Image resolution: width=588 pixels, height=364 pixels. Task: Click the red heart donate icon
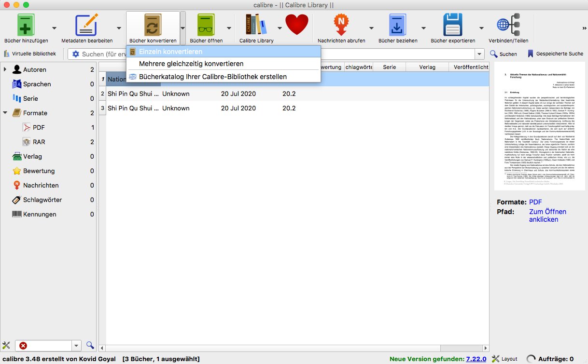pyautogui.click(x=296, y=24)
